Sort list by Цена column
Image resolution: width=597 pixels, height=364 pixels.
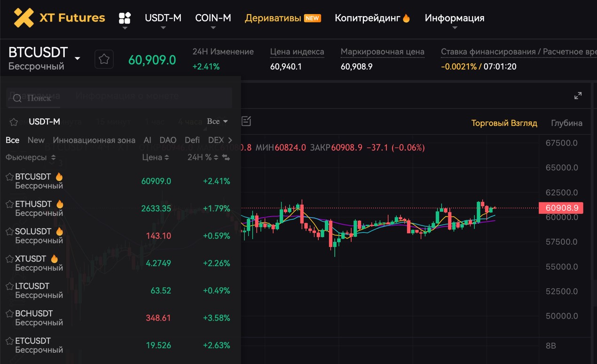click(x=156, y=157)
